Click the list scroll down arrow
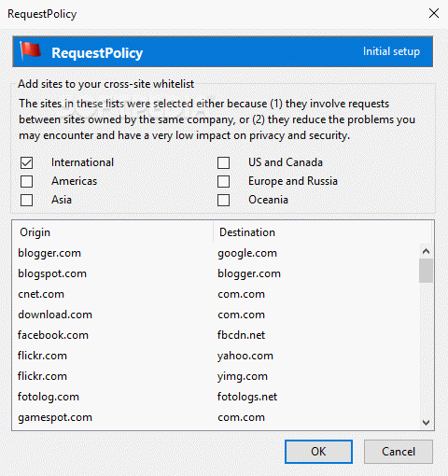The image size is (448, 476). point(426,423)
